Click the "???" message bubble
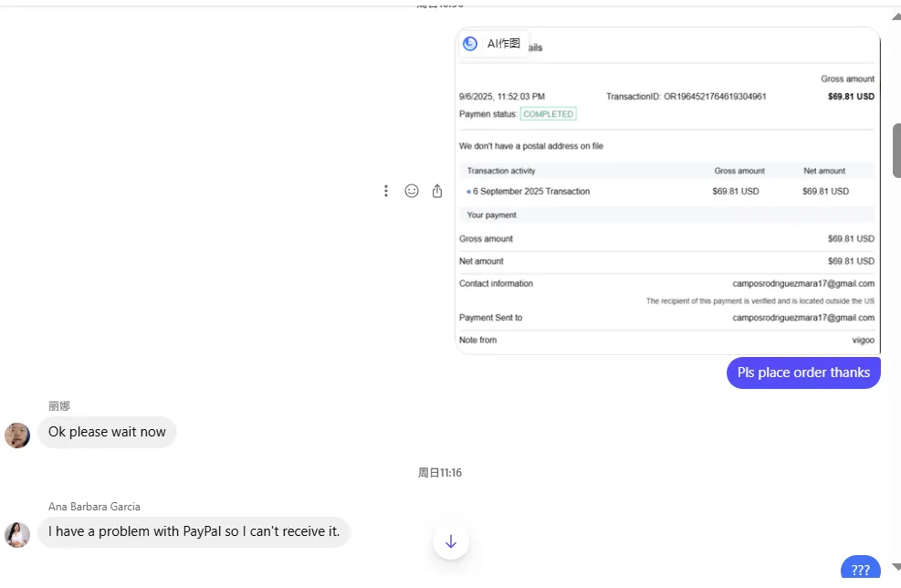Image resolution: width=901 pixels, height=588 pixels. click(860, 570)
